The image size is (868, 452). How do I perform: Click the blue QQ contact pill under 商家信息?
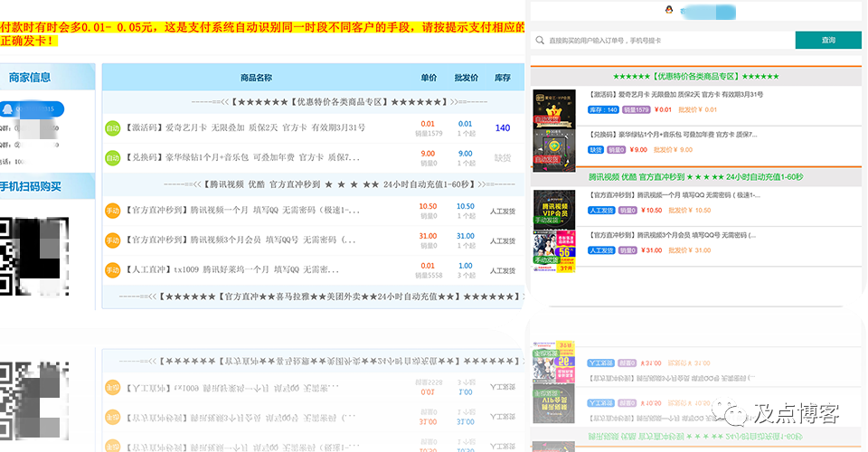[x=33, y=109]
